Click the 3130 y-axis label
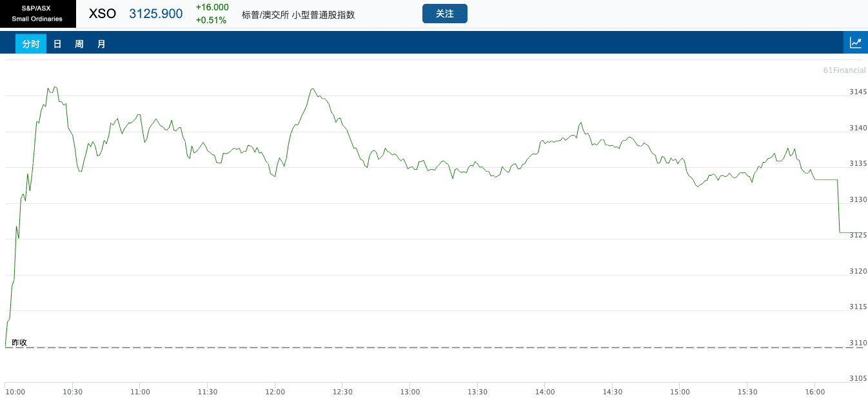 tap(858, 199)
